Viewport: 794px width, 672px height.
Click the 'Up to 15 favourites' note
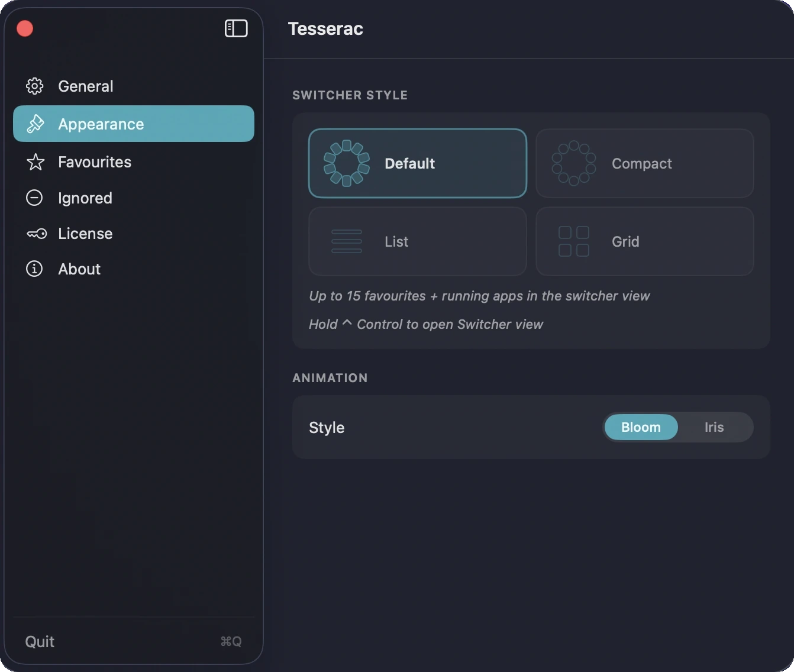(x=479, y=296)
